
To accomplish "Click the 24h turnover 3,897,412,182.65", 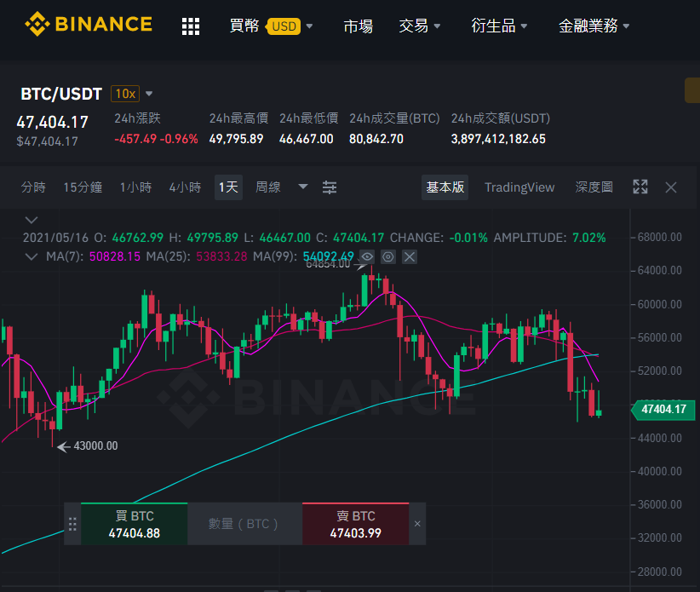I will (x=498, y=139).
